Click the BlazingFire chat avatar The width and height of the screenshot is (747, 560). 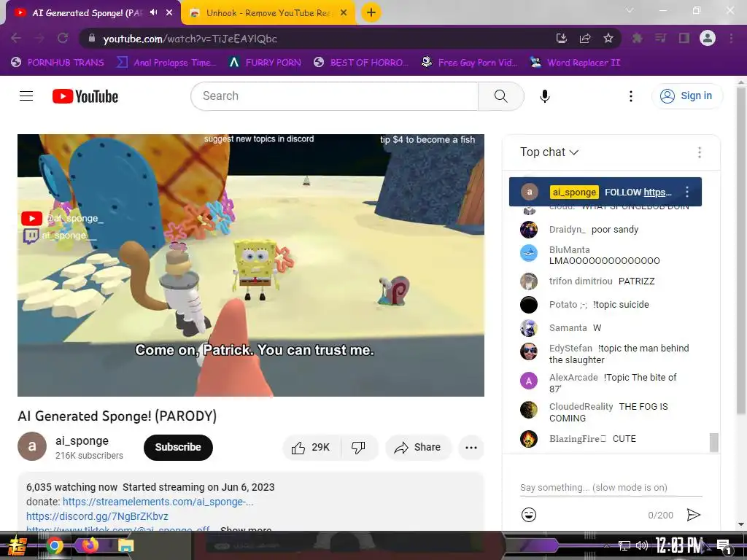click(528, 439)
